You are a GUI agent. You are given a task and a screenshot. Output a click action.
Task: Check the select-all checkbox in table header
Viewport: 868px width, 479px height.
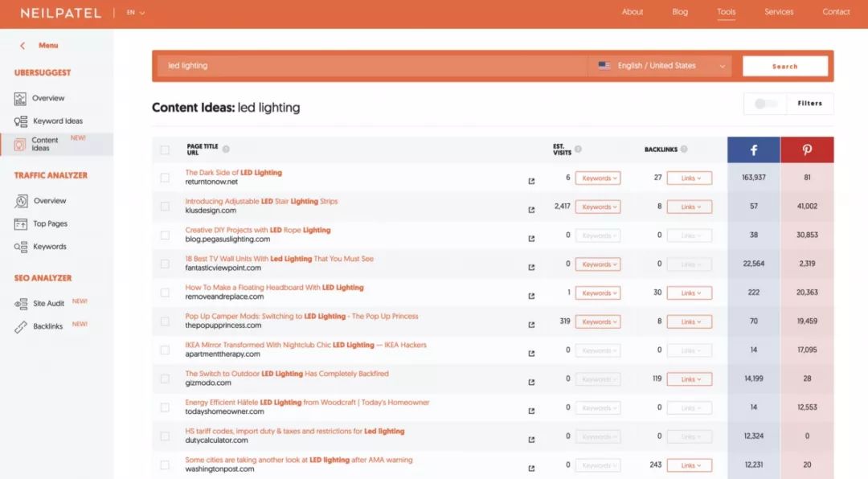(x=165, y=149)
